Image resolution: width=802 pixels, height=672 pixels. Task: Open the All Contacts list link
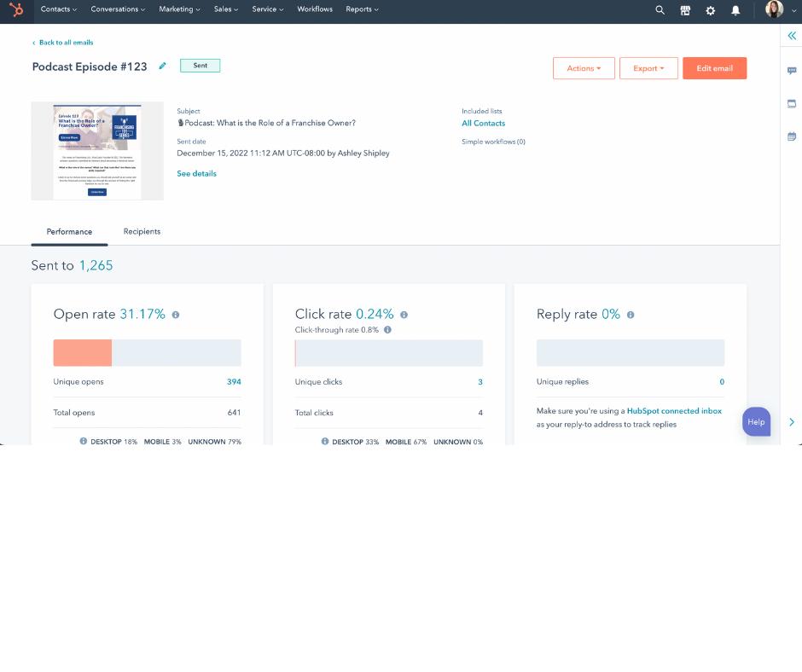click(484, 124)
